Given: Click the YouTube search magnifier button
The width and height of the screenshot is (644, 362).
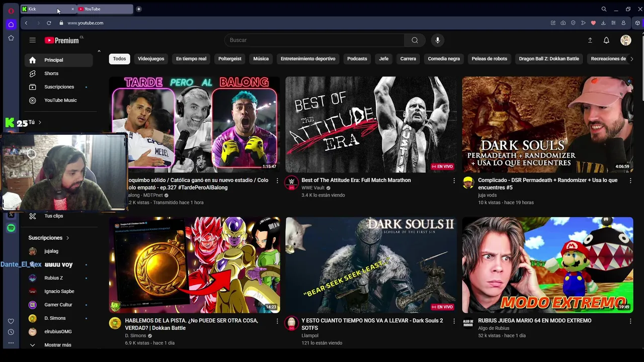Looking at the screenshot, I should pos(415,40).
